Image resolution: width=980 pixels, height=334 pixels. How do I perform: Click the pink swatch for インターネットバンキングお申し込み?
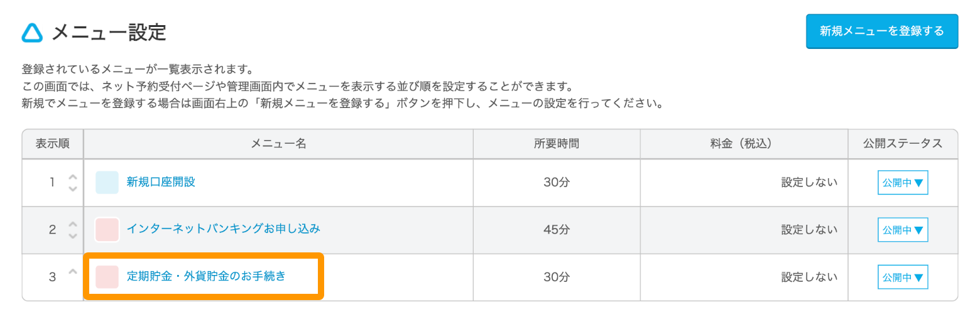[107, 230]
